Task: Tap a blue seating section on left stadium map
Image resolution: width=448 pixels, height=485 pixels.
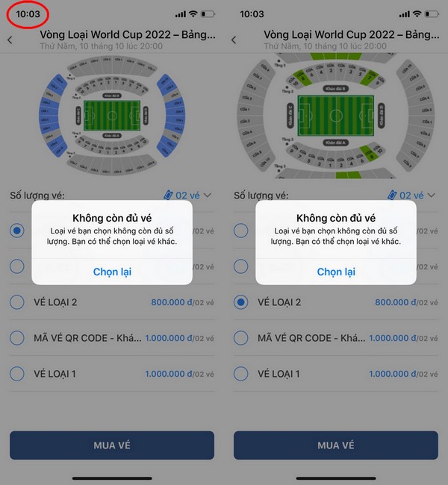Action: pyautogui.click(x=49, y=116)
